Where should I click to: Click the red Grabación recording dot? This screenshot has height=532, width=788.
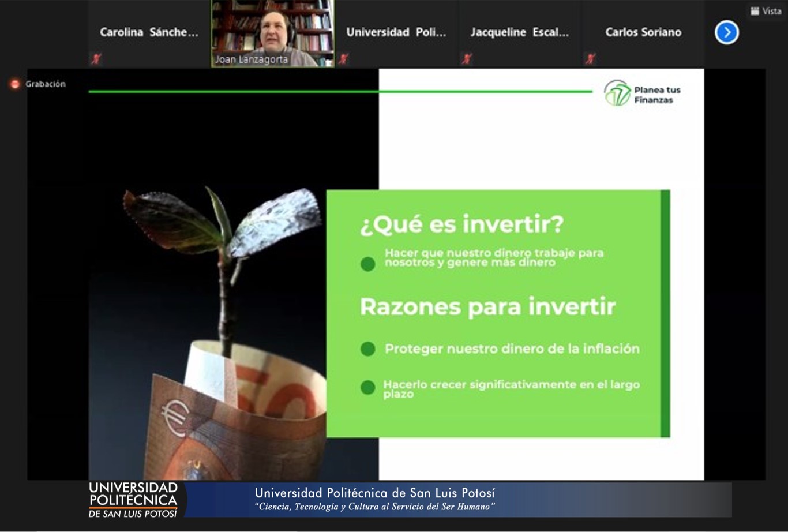click(15, 84)
